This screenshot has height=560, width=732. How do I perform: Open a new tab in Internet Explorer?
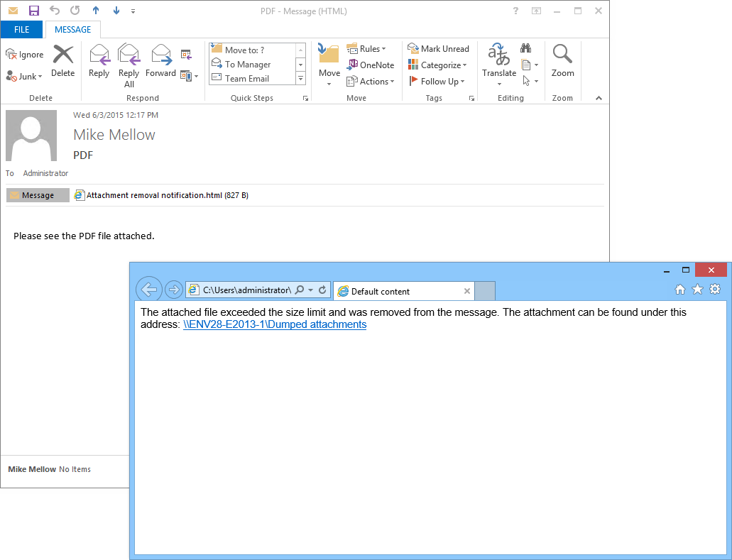click(485, 291)
